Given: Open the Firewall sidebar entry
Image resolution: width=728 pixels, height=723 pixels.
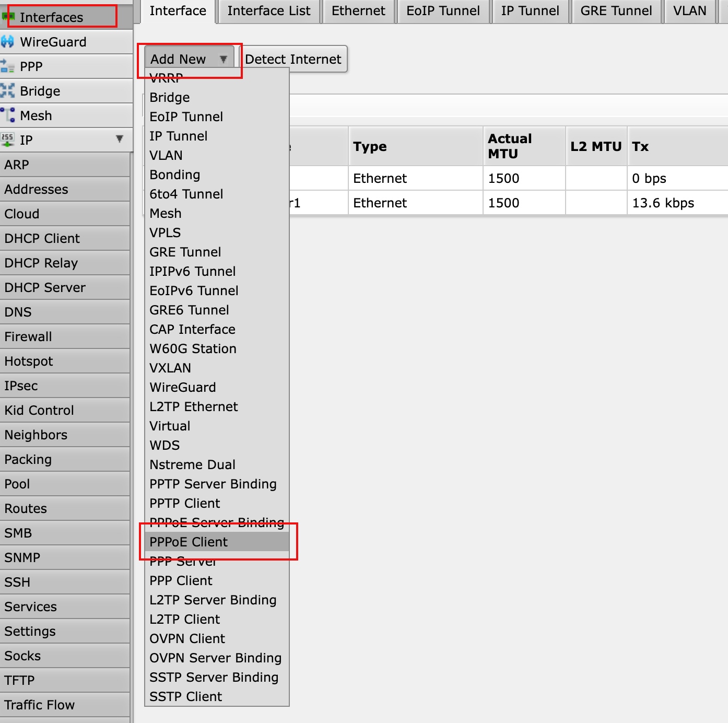Looking at the screenshot, I should (28, 336).
